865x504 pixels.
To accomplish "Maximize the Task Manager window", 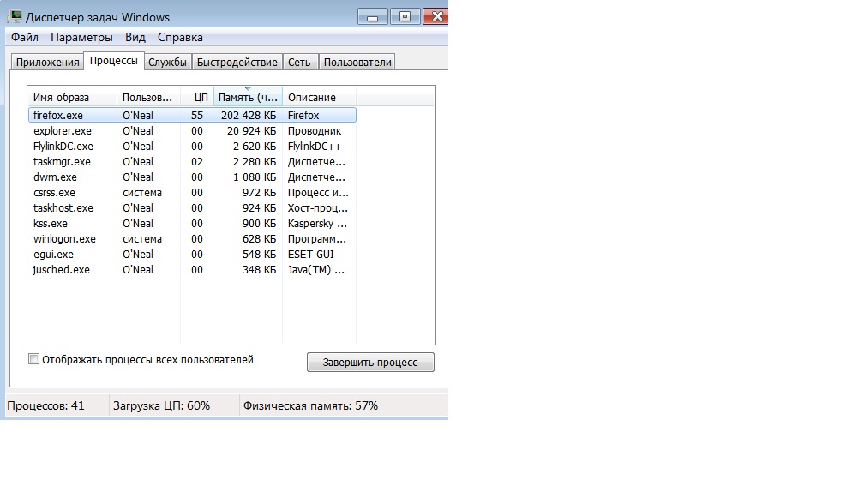I will (x=405, y=16).
